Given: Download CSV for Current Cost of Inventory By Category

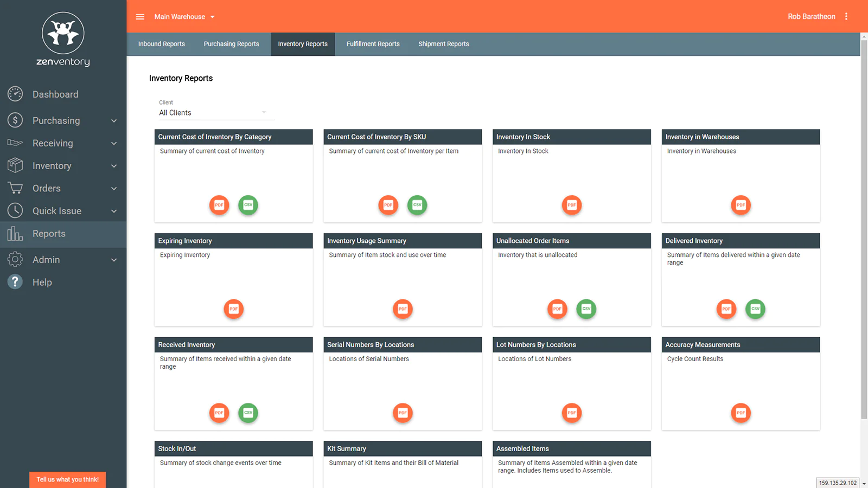Looking at the screenshot, I should pos(248,205).
